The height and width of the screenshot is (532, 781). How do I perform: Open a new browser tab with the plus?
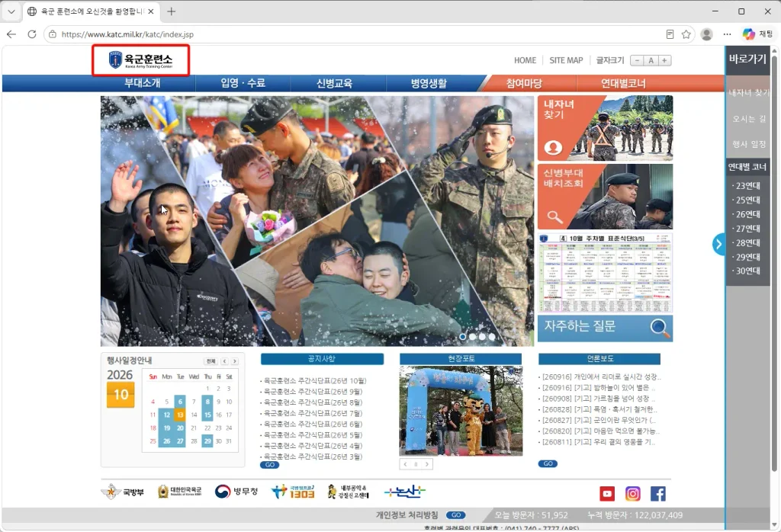172,11
